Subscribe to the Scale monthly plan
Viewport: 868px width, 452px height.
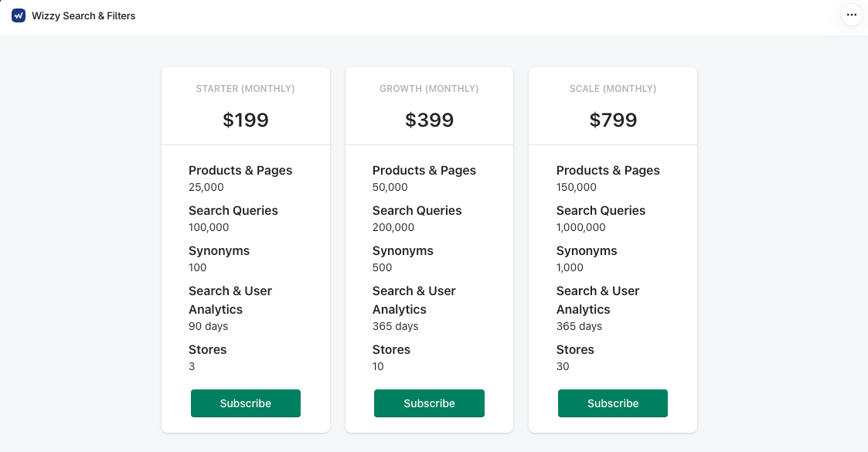[613, 403]
